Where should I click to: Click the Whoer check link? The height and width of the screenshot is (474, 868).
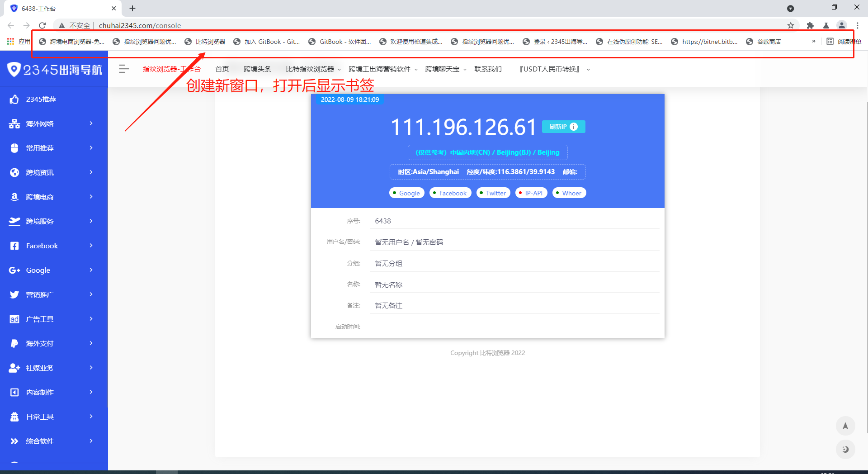click(569, 193)
